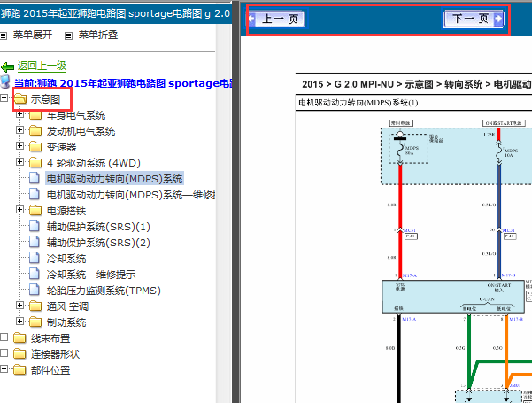Click 菜单折叠 to collapse the menu
This screenshot has width=532, height=403.
pos(98,35)
